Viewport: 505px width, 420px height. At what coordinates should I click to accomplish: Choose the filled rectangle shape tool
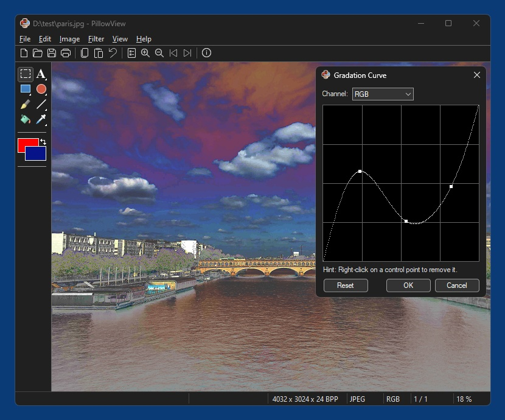(x=26, y=89)
